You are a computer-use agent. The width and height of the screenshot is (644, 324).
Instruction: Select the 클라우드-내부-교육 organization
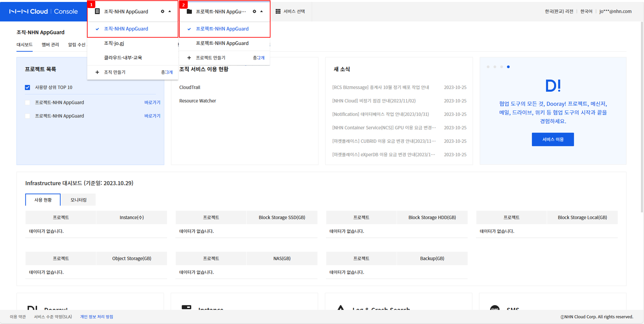(x=133, y=58)
